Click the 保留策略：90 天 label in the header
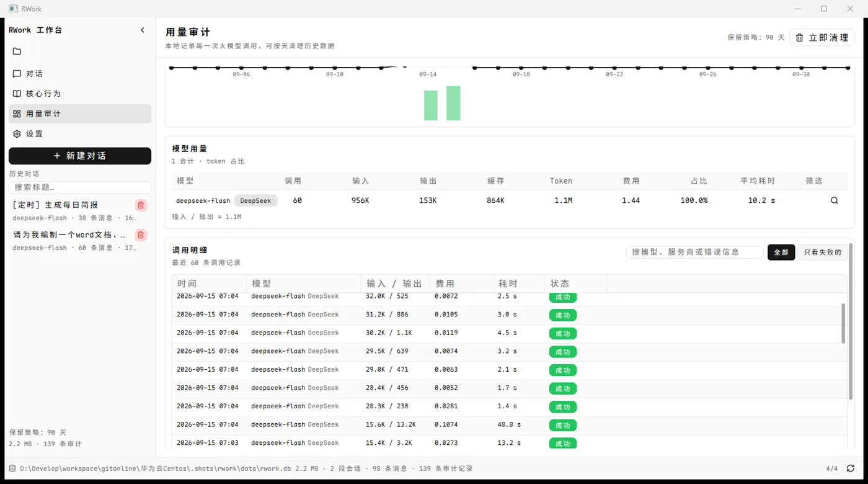The width and height of the screenshot is (868, 484). [756, 37]
